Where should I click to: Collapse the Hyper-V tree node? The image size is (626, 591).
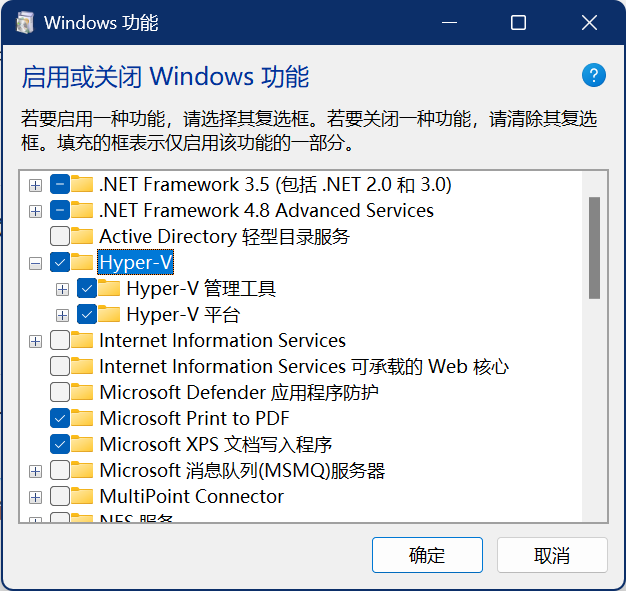pyautogui.click(x=36, y=263)
